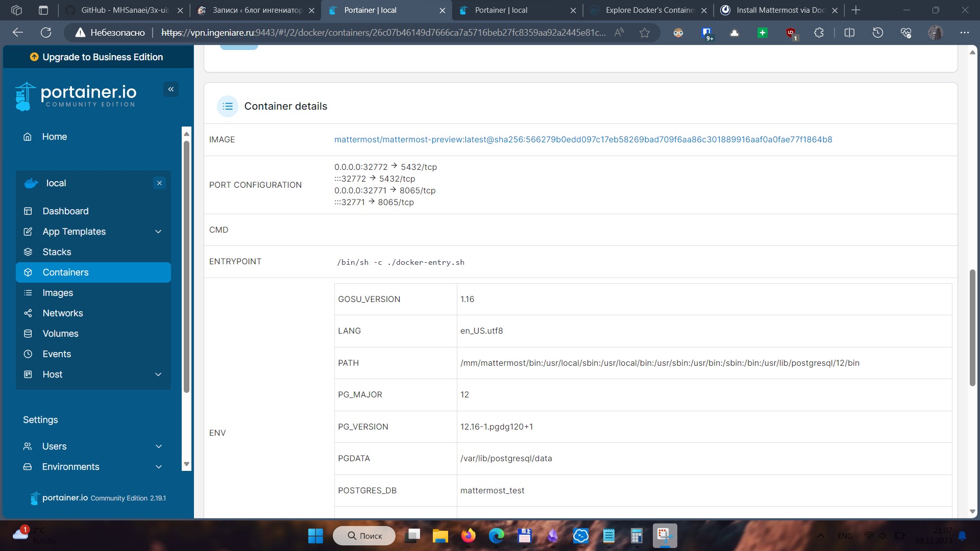Viewport: 980px width, 551px height.
Task: Open the Volumes page
Action: [93, 334]
